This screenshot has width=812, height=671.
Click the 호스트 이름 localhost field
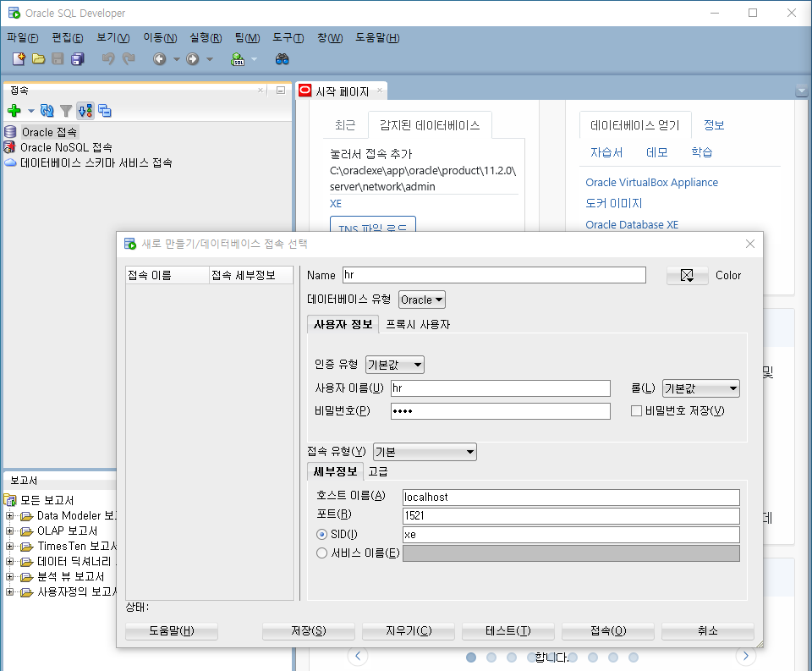[x=571, y=498]
